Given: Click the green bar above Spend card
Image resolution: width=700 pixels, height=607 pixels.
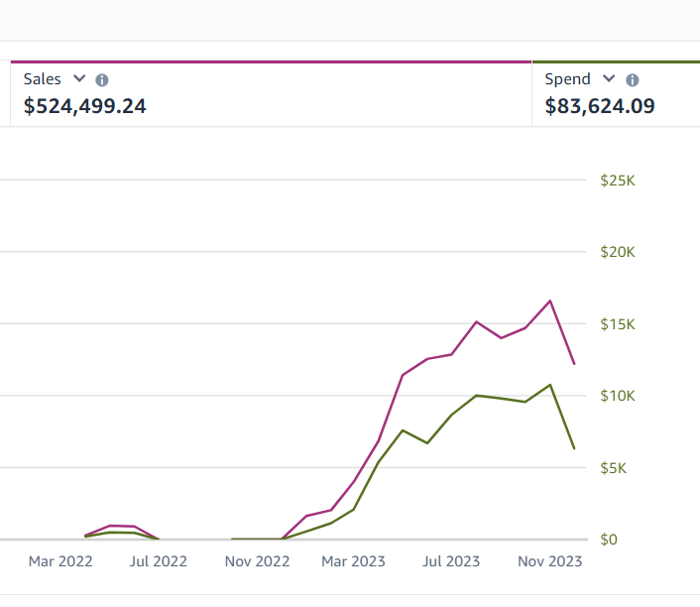Looking at the screenshot, I should click(617, 61).
